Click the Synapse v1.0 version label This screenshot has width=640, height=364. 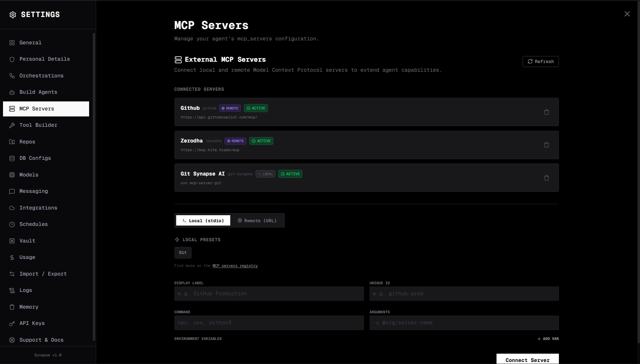tap(48, 355)
